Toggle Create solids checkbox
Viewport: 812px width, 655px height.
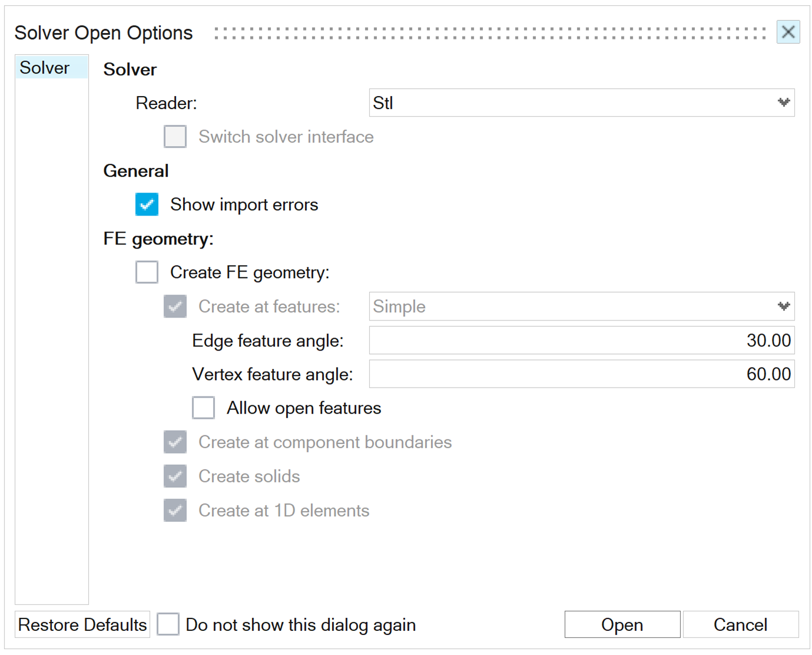[175, 476]
